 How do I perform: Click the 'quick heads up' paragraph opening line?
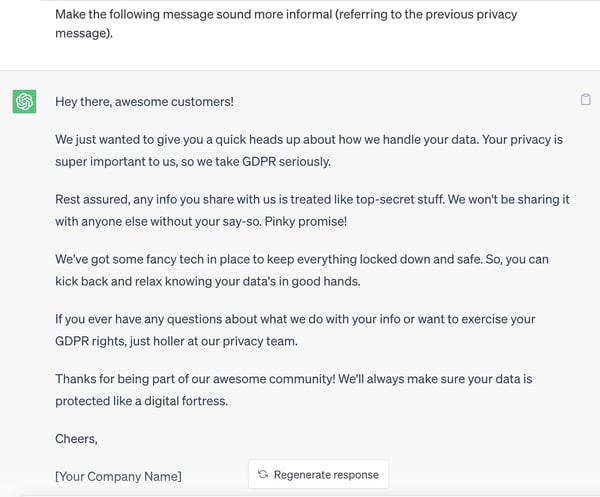[x=250, y=139]
